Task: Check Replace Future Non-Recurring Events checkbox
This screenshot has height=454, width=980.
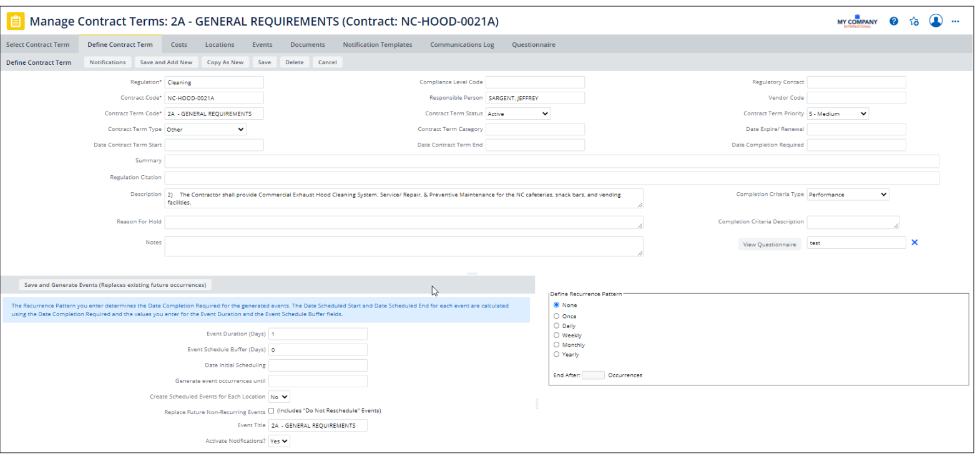Action: (x=271, y=411)
